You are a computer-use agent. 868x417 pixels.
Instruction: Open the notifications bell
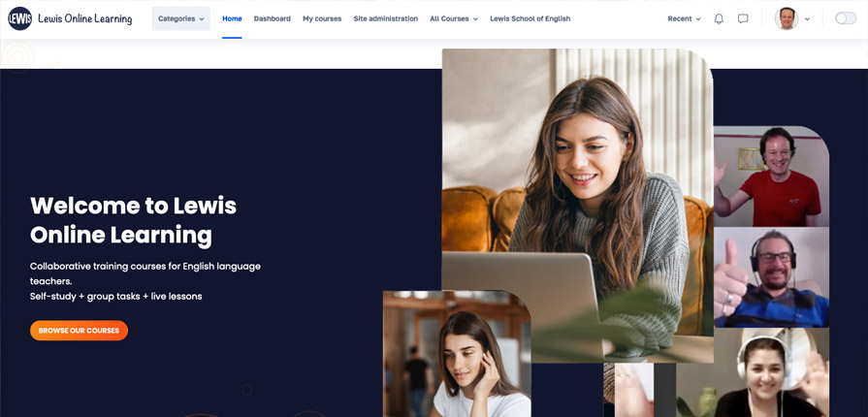click(x=719, y=18)
